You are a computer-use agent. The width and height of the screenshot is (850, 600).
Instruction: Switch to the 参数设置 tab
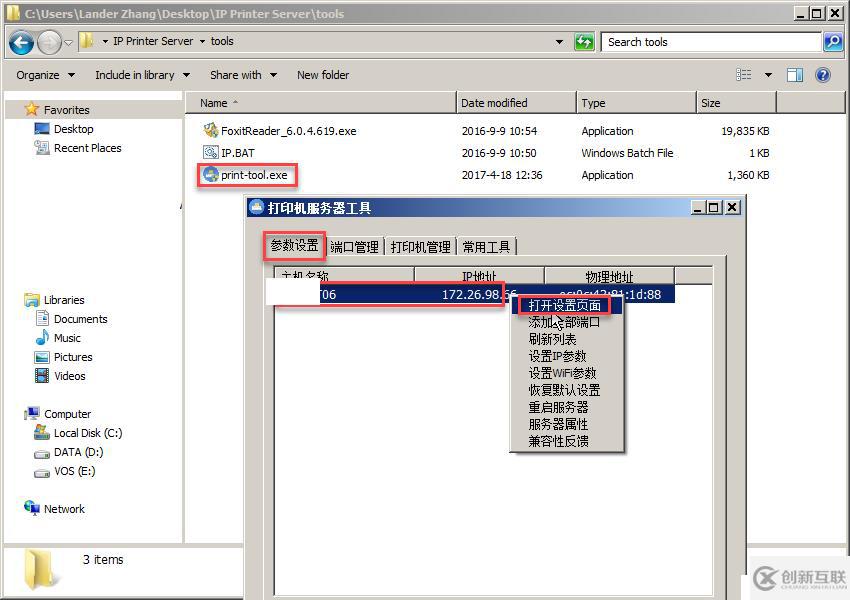pos(294,246)
